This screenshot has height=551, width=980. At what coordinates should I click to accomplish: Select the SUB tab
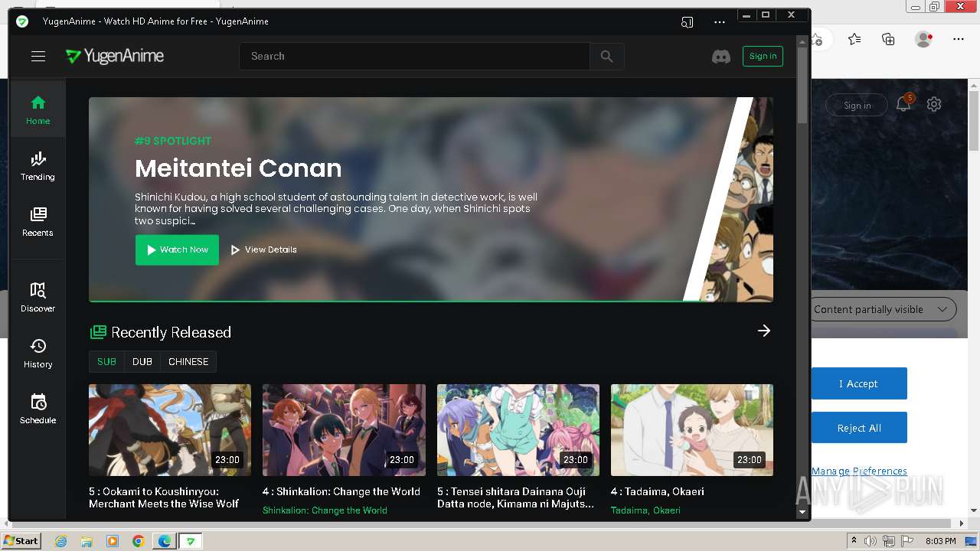click(106, 362)
